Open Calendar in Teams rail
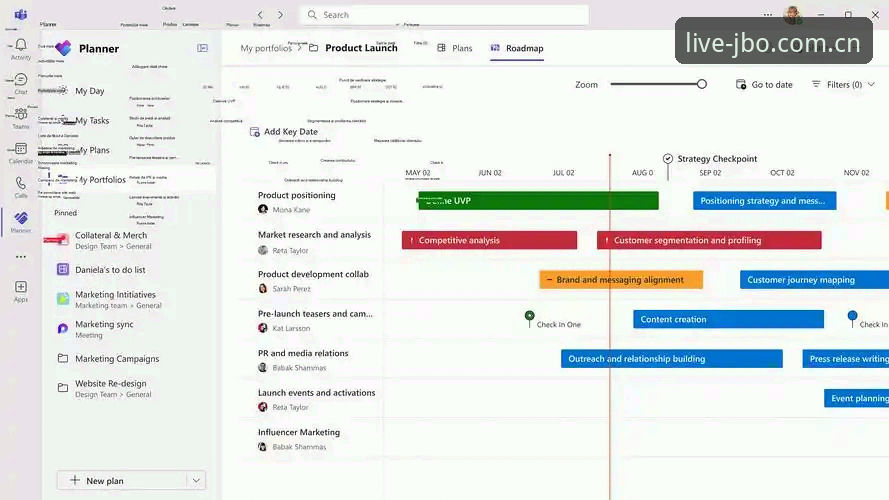The image size is (889, 500). [21, 153]
